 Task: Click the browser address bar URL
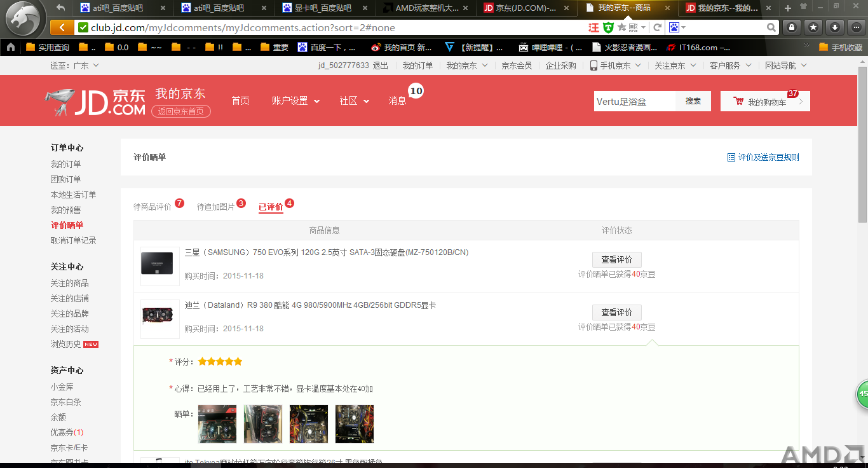243,27
